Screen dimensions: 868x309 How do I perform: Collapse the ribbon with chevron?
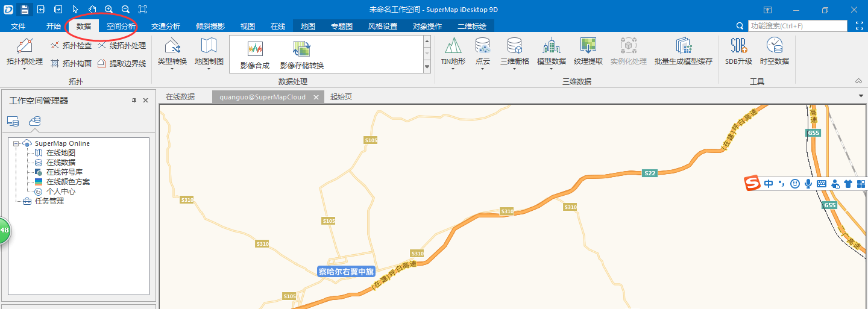[x=858, y=81]
